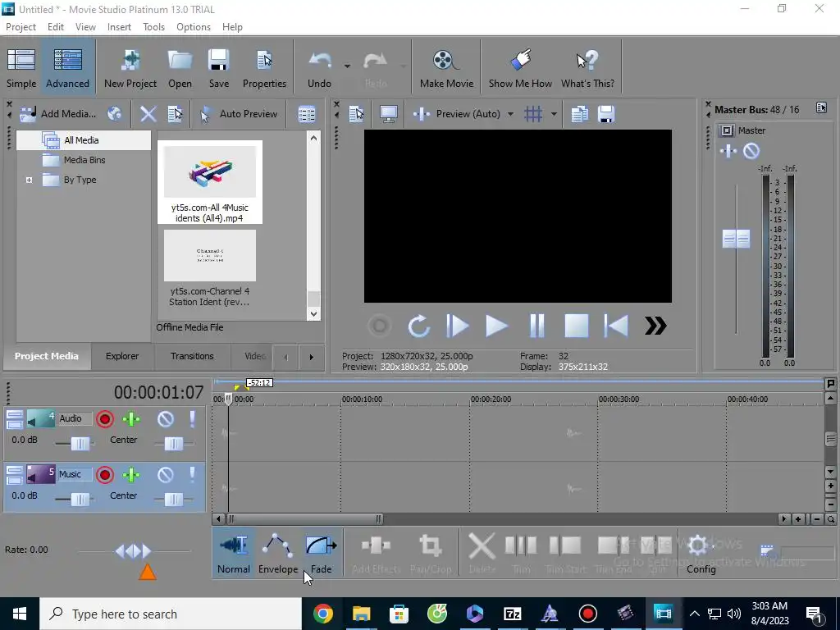The width and height of the screenshot is (840, 630).
Task: Open timeline toolbar Config
Action: click(x=701, y=554)
